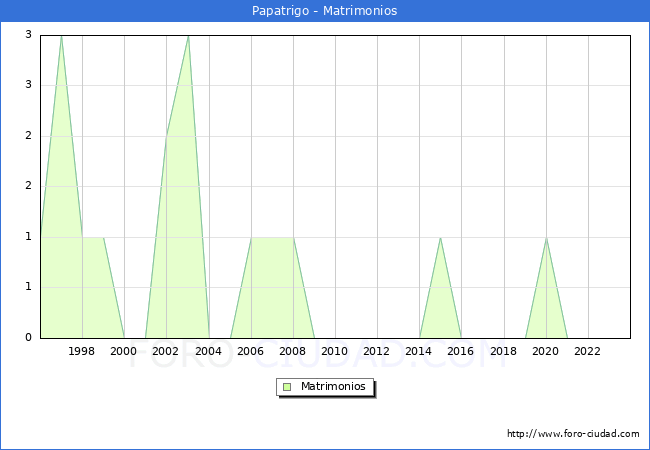Click the Matrimonios legend label text
Viewport: 650px width, 450px height.
coord(332,386)
